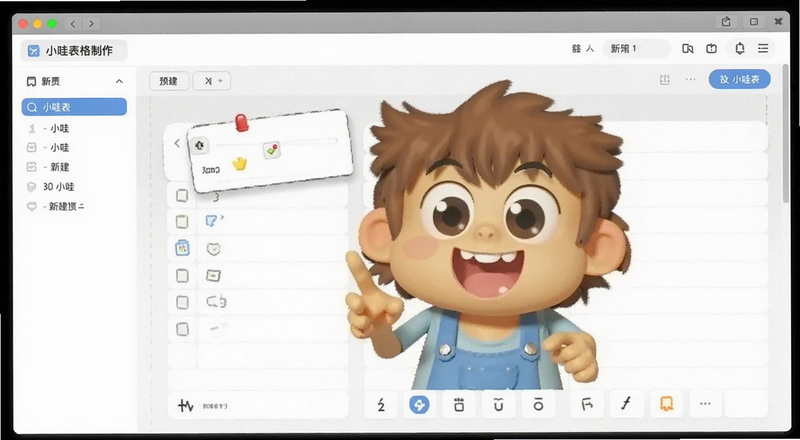Click the green checkmark icon on pinned card

272,150
